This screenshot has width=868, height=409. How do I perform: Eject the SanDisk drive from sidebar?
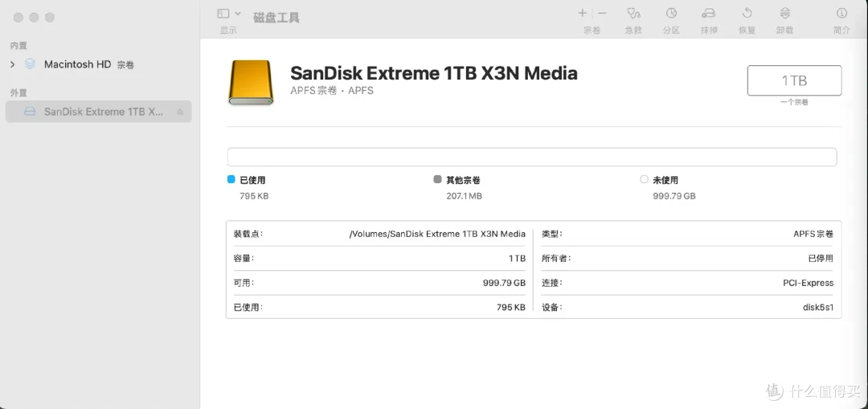tap(180, 112)
